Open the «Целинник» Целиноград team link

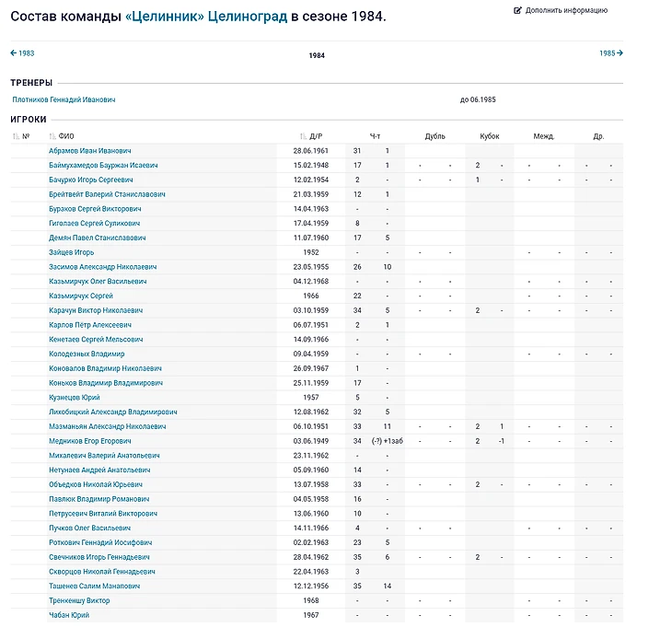coord(206,17)
